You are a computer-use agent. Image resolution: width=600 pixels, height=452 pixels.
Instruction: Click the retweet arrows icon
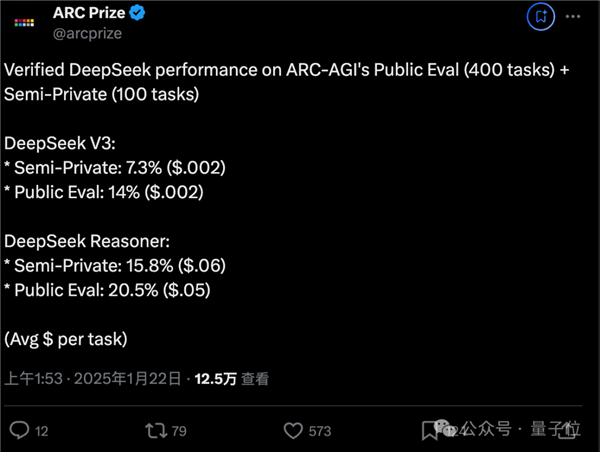(x=157, y=430)
